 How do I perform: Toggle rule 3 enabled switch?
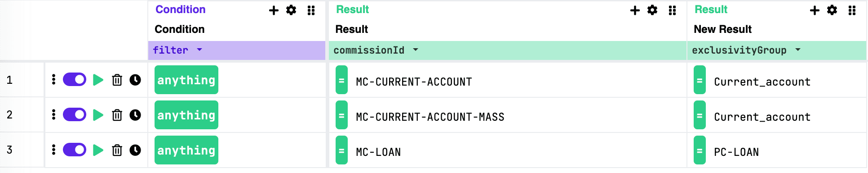[x=75, y=150]
